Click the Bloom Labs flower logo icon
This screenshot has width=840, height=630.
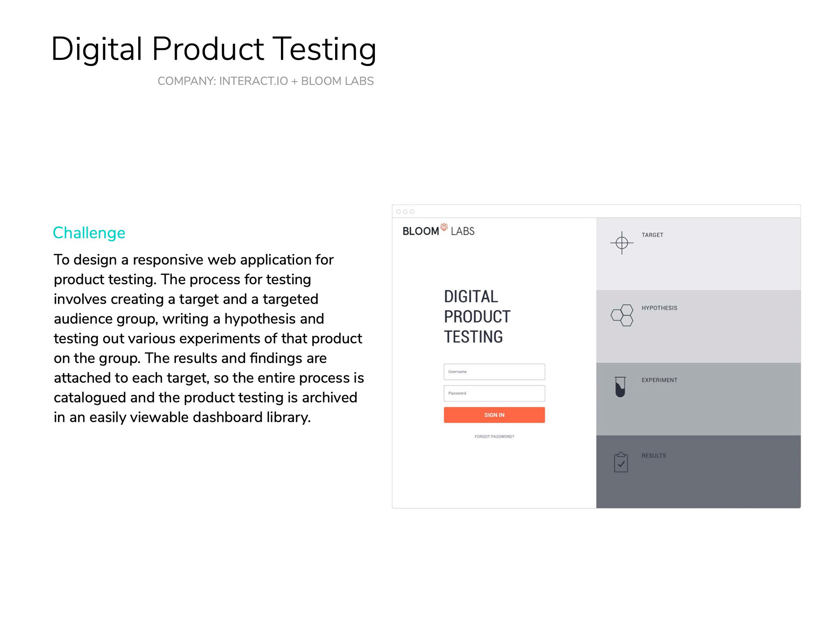pos(444,227)
